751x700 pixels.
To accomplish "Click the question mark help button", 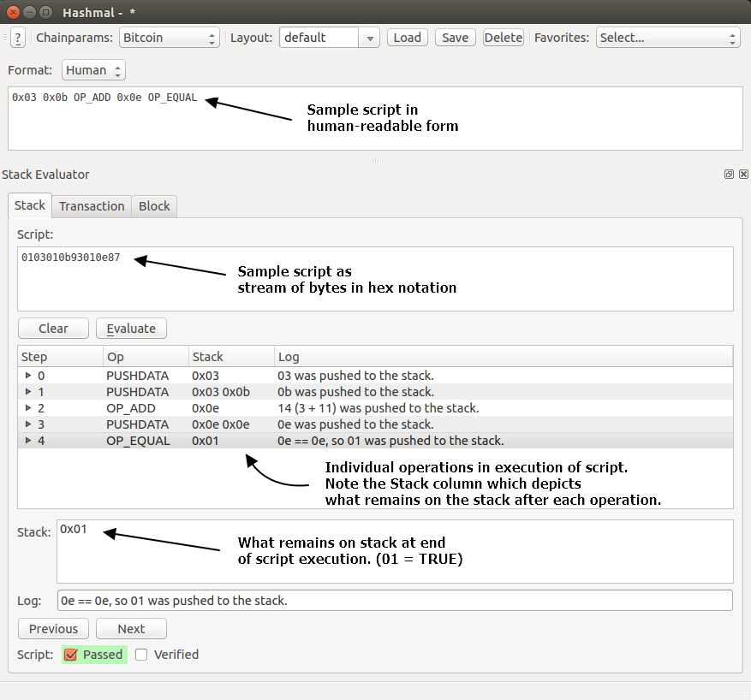I will click(x=18, y=38).
